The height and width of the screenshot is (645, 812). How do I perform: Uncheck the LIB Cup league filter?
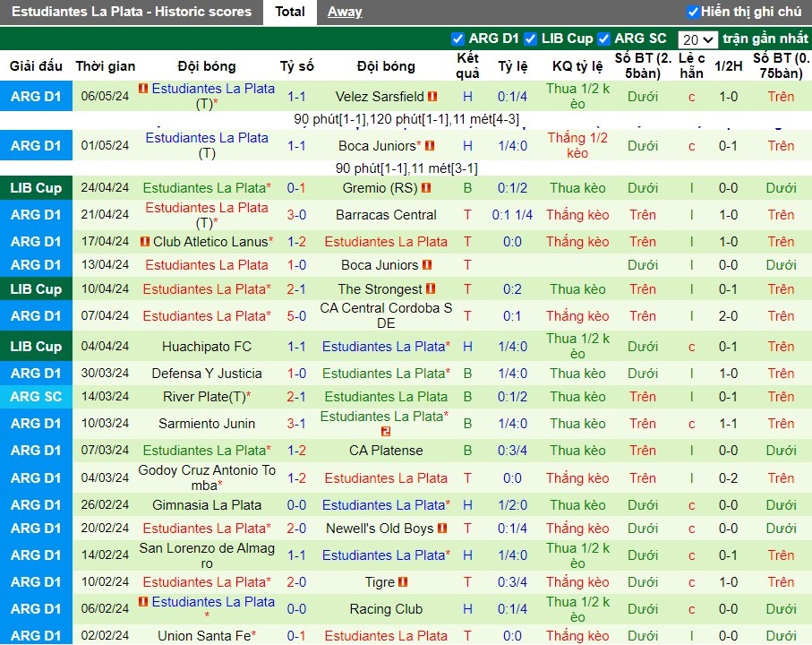(x=530, y=39)
